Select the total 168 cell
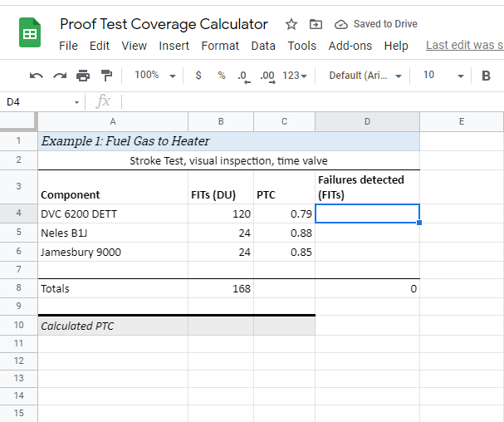The image size is (504, 422). [x=221, y=288]
